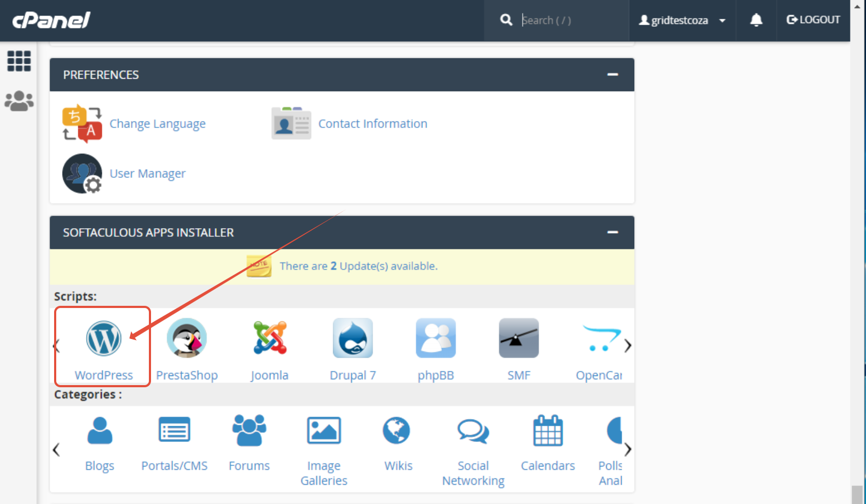Viewport: 866px width, 504px height.
Task: Open the User Manager link
Action: click(148, 174)
